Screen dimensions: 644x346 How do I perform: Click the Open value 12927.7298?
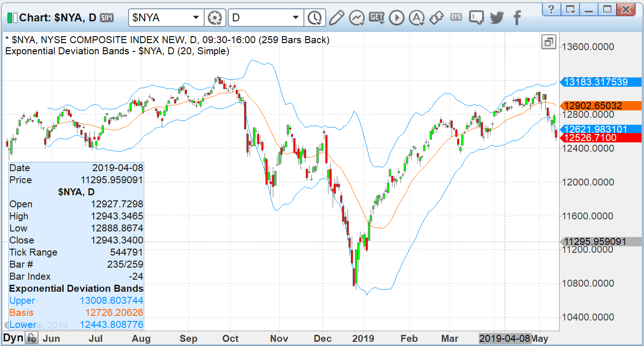pyautogui.click(x=117, y=204)
